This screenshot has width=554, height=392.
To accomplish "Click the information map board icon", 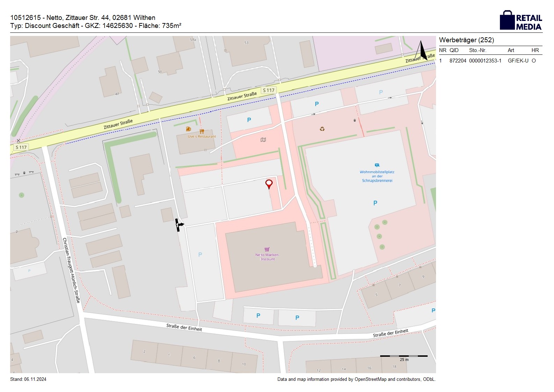I will tap(263, 140).
